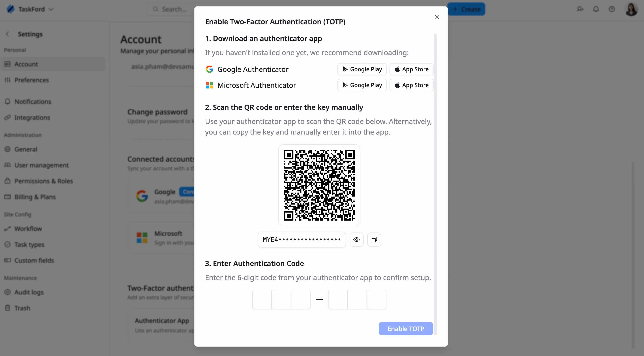Click the General gear icon
644x356 pixels.
[x=7, y=149]
